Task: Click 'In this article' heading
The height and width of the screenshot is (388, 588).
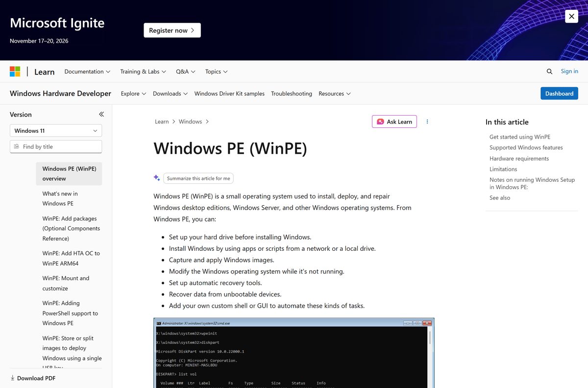Action: pos(507,122)
